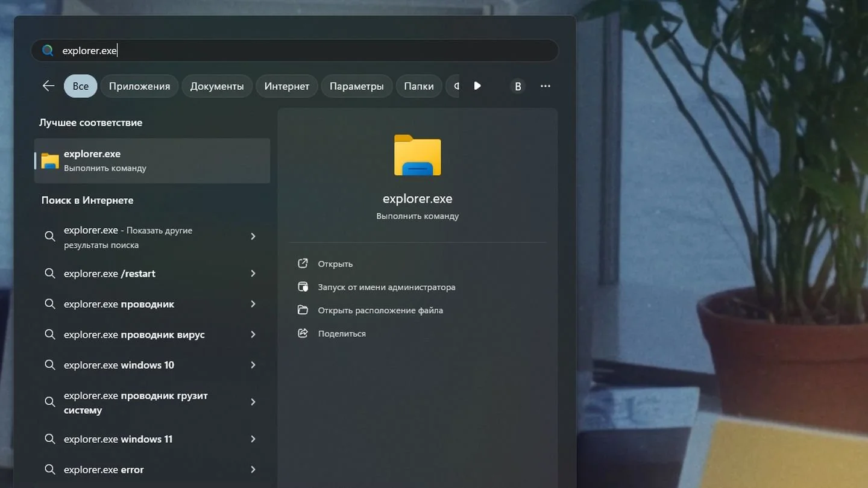Click the shield icon for Запуск от имени администратора

click(x=303, y=287)
